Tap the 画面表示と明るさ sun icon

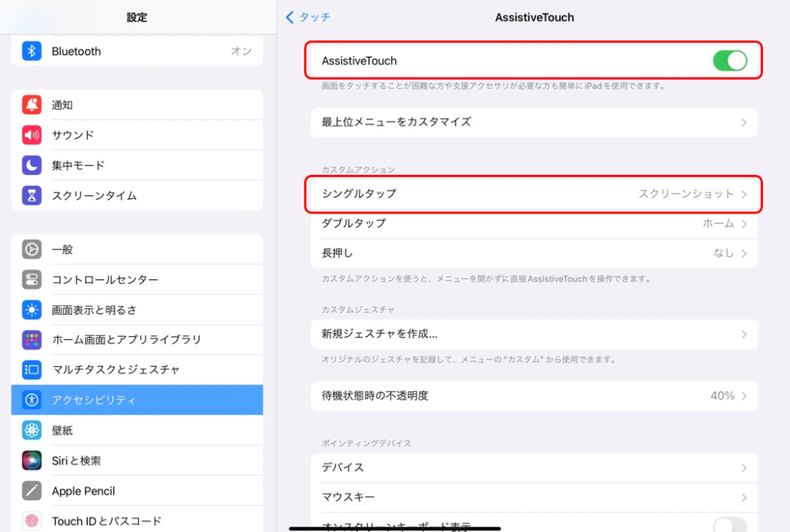point(31,309)
